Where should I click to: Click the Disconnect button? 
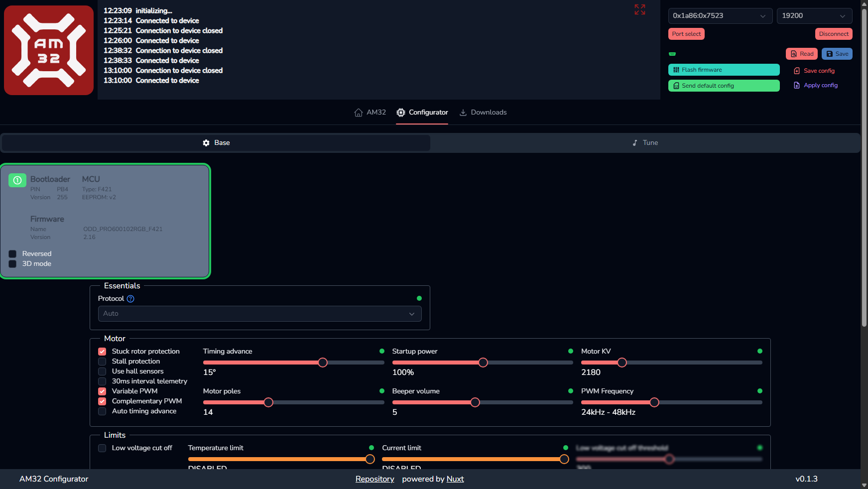coord(834,34)
